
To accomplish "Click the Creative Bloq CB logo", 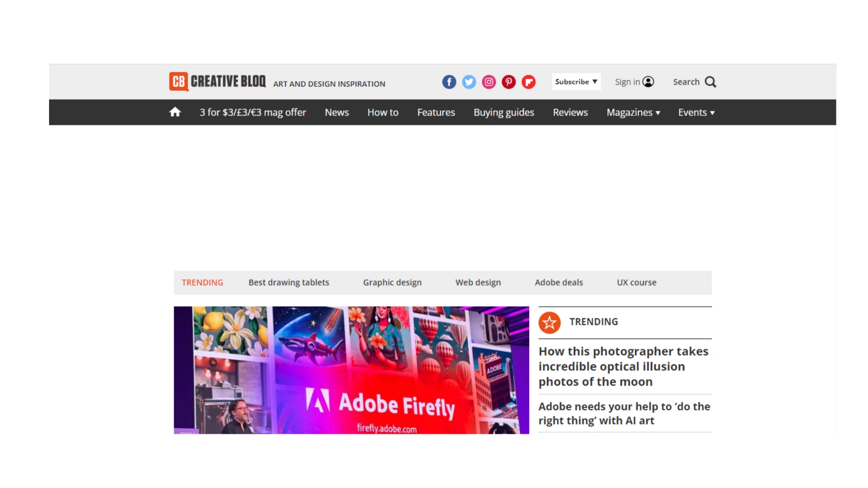I will (x=178, y=82).
